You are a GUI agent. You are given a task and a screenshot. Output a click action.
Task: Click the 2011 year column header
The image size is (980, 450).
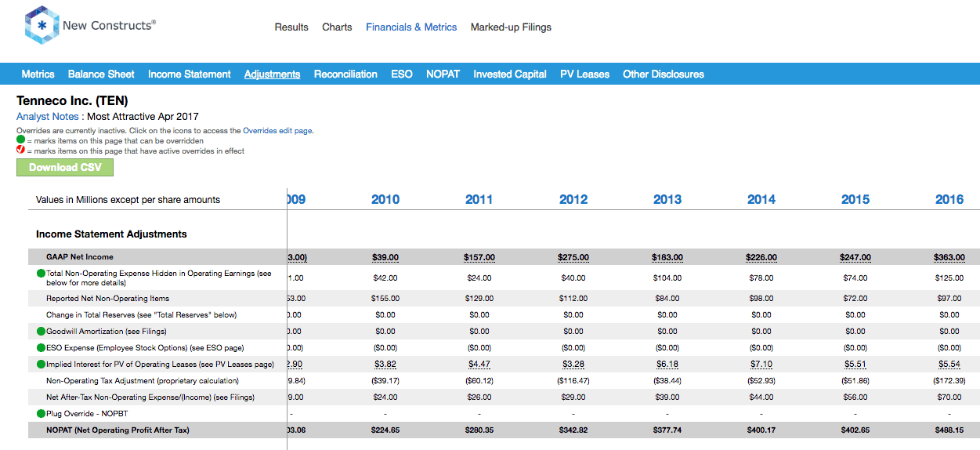click(479, 200)
